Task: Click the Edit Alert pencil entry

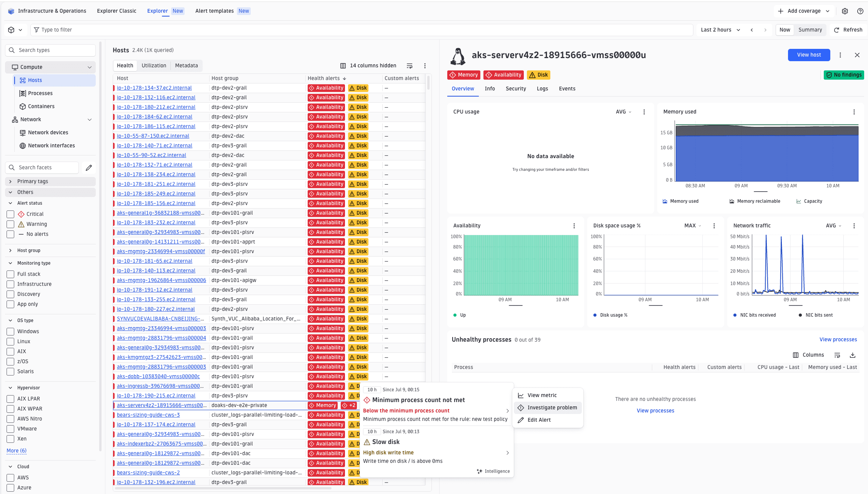Action: 548,420
